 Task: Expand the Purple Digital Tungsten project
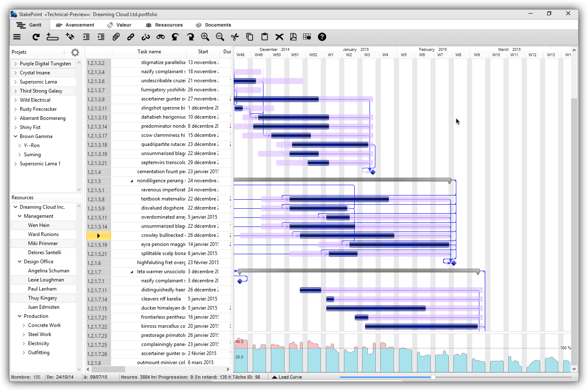[15, 64]
